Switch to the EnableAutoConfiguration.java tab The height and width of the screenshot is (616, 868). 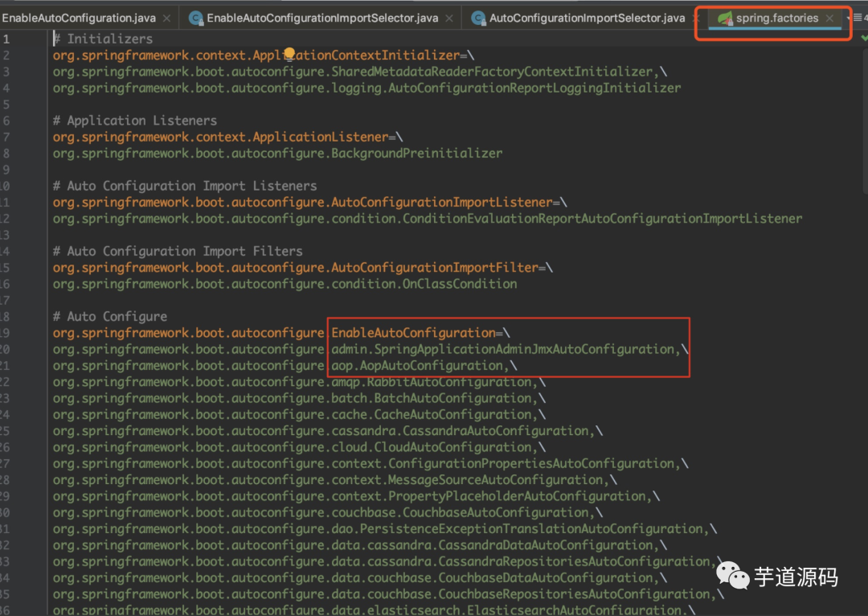coord(79,18)
